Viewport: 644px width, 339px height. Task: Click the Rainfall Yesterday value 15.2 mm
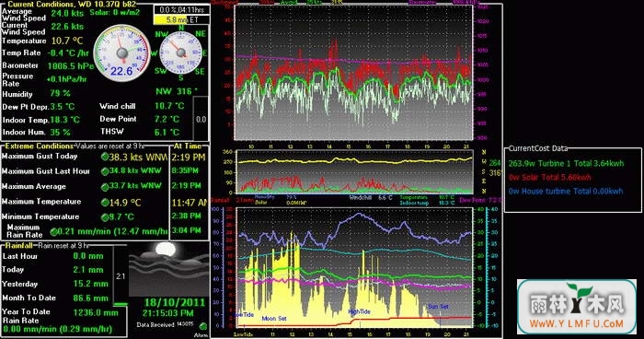(x=91, y=284)
